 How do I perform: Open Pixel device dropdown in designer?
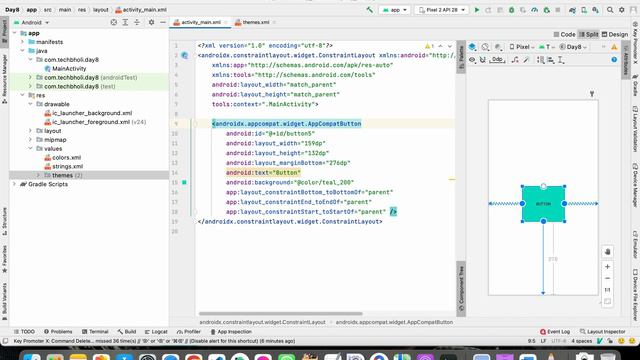[x=522, y=47]
